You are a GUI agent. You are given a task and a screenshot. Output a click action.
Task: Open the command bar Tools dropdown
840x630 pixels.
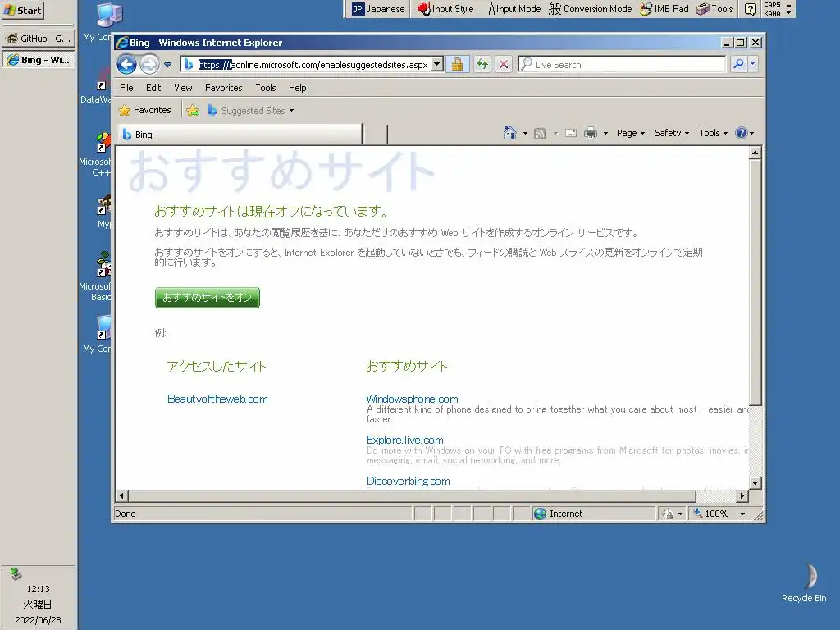pos(713,133)
